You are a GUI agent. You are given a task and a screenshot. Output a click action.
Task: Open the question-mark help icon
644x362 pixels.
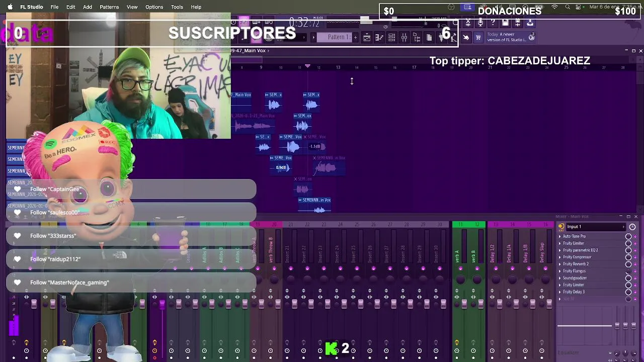(x=493, y=23)
